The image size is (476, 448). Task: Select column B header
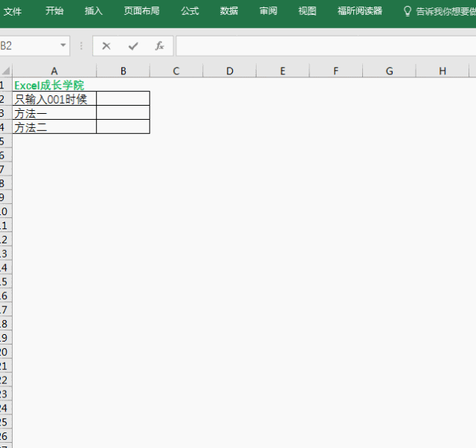pos(123,71)
